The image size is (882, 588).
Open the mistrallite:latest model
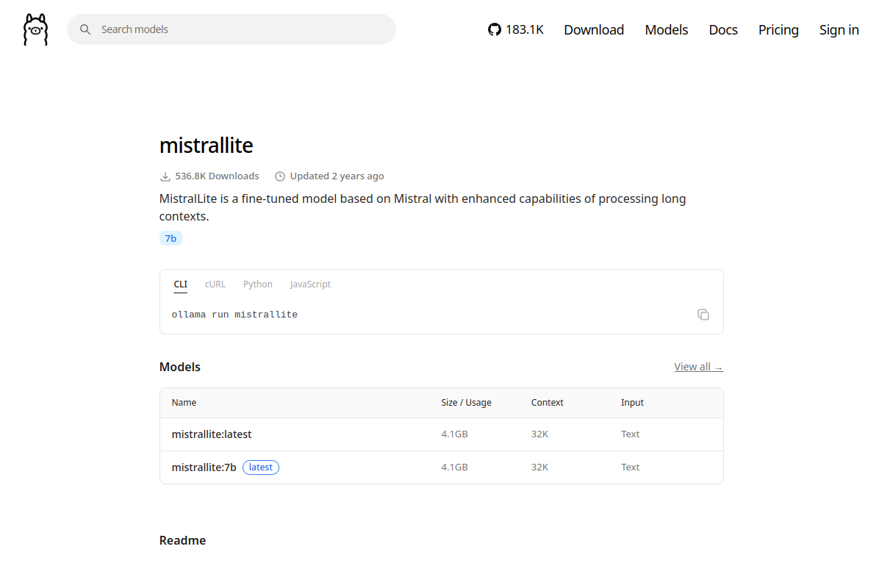coord(212,434)
